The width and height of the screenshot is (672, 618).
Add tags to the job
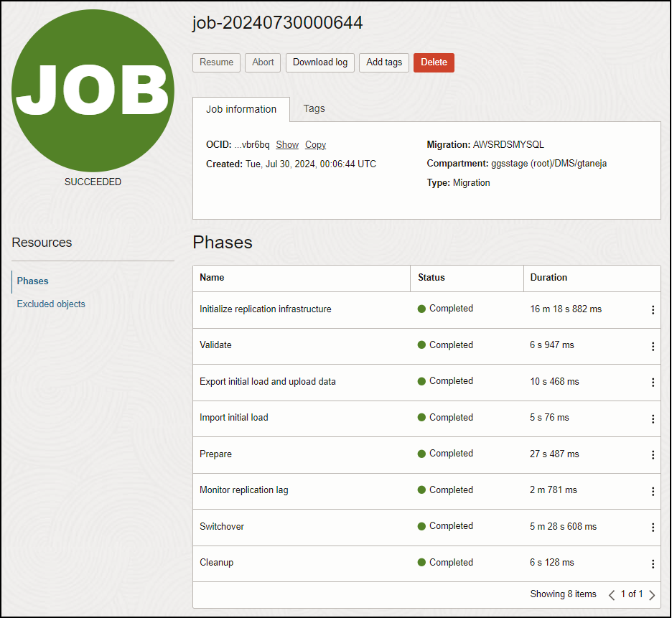pyautogui.click(x=383, y=62)
